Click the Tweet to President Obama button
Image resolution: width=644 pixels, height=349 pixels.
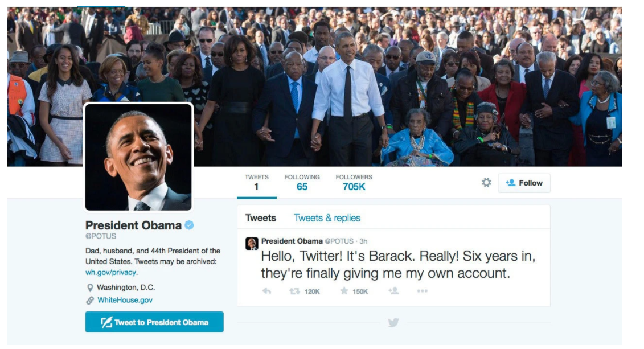click(x=154, y=322)
